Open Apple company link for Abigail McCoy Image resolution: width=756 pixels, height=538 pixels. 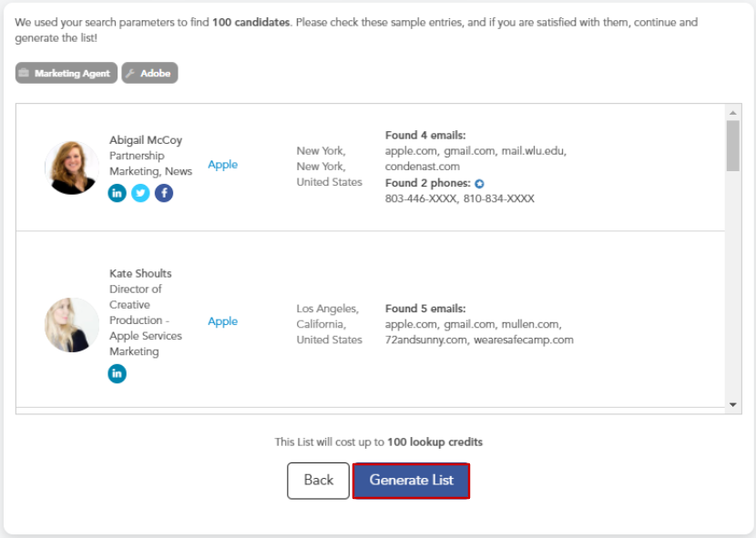[222, 165]
